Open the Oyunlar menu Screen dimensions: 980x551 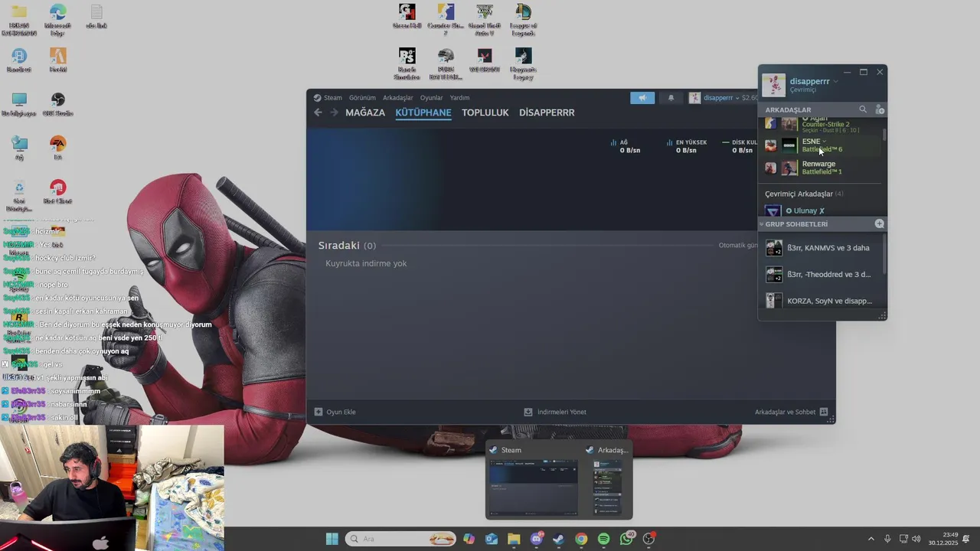[x=431, y=98]
